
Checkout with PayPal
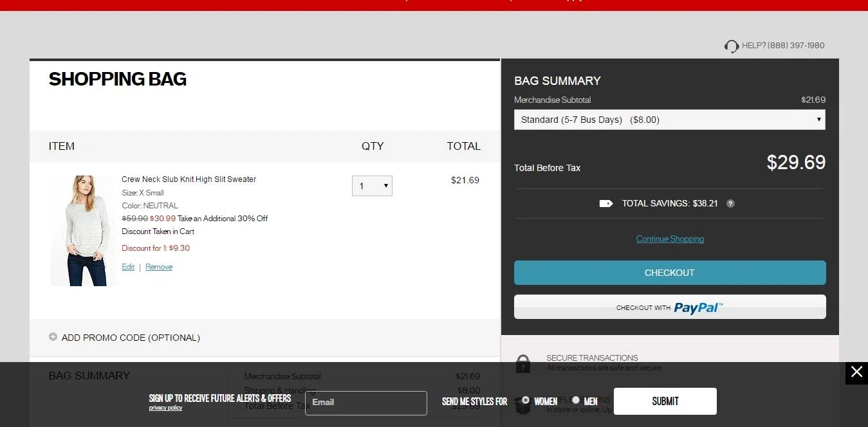coord(669,307)
